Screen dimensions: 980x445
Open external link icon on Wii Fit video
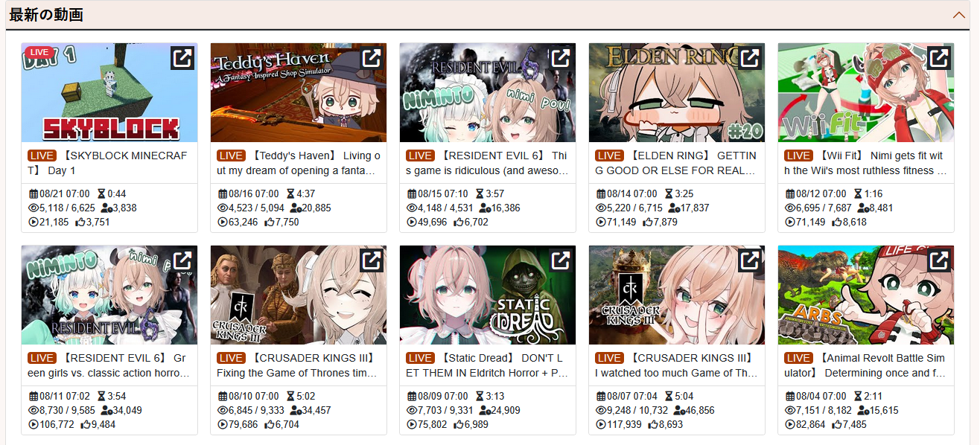point(939,58)
